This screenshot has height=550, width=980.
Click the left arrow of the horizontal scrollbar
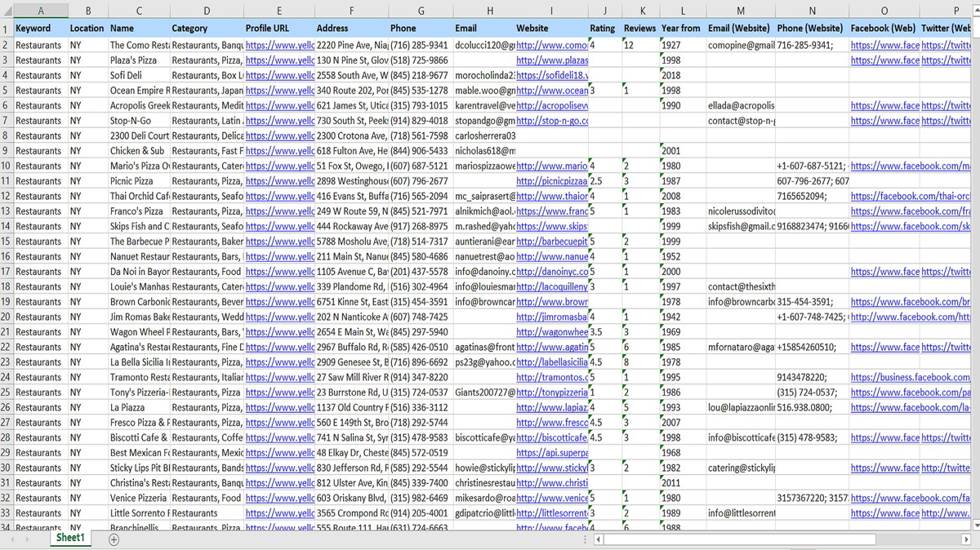pyautogui.click(x=599, y=540)
